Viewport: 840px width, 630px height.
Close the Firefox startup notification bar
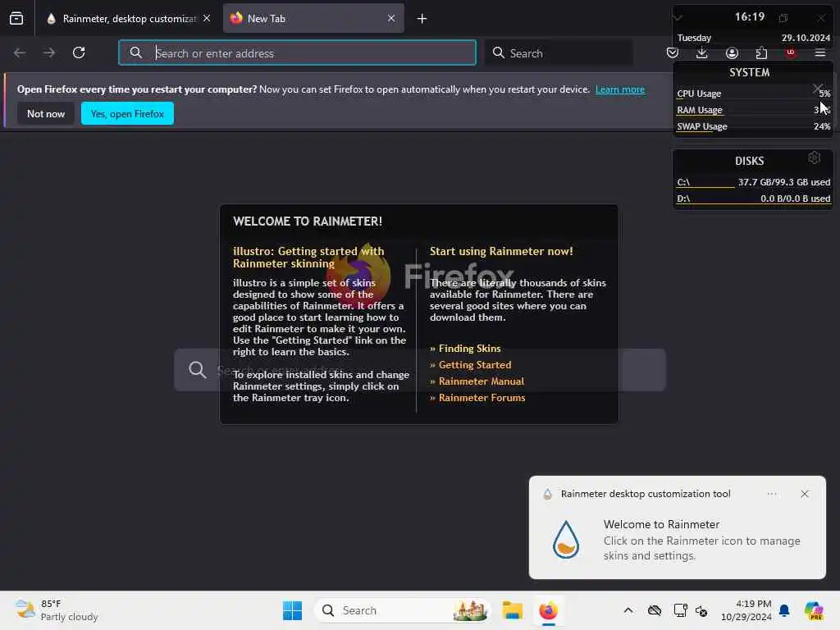(818, 89)
